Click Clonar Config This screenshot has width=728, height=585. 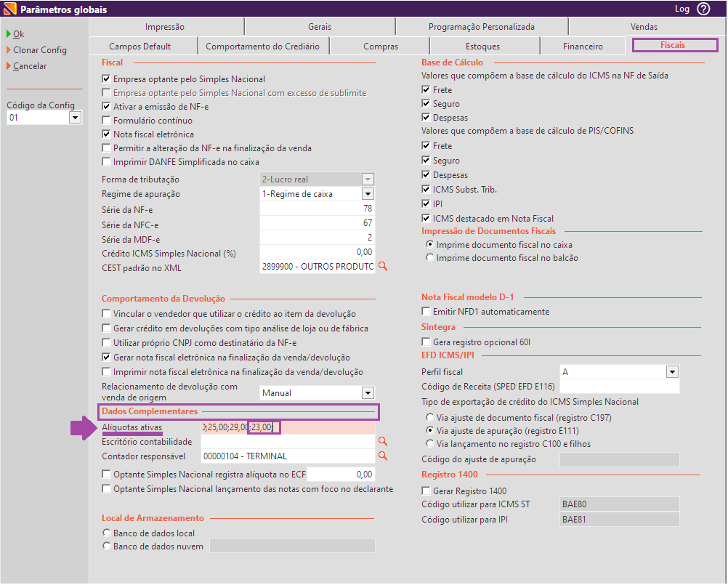39,49
